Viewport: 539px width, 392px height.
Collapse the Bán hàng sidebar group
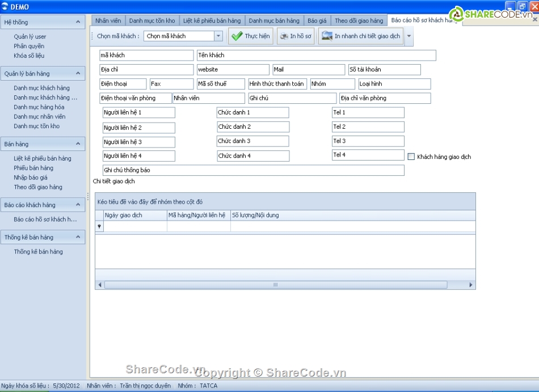(x=78, y=144)
